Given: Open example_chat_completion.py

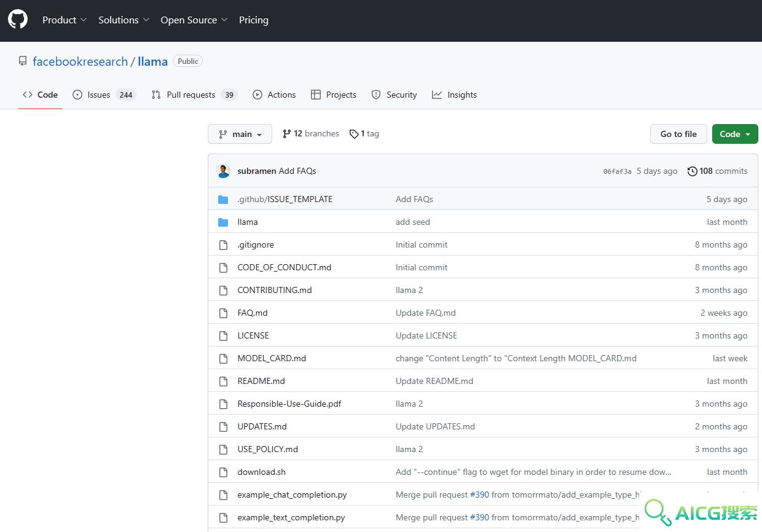Looking at the screenshot, I should point(293,495).
